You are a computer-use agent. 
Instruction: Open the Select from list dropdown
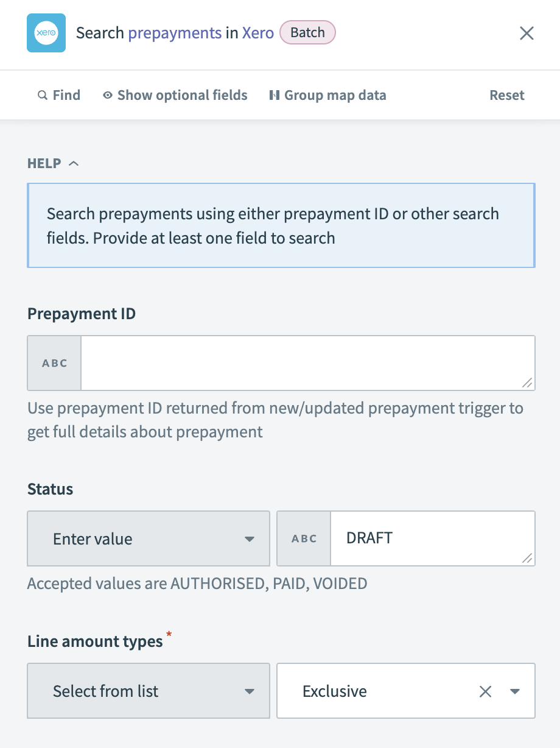coord(148,691)
